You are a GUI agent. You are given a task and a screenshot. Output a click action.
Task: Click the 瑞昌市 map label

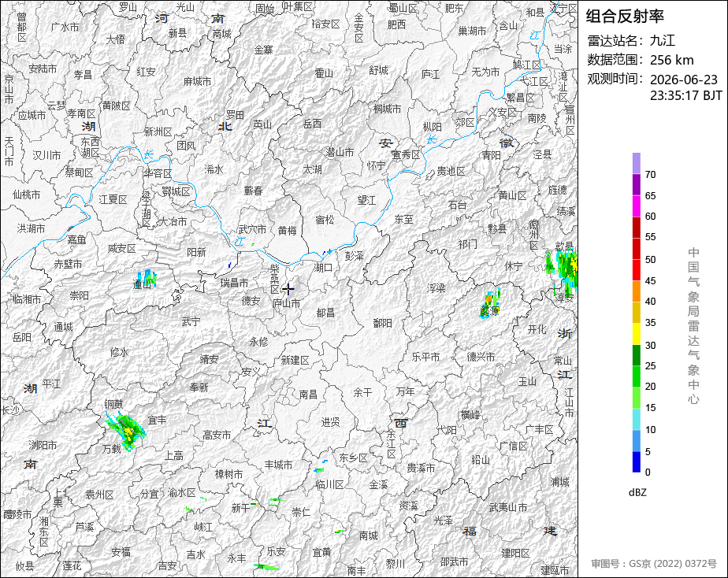tap(234, 283)
